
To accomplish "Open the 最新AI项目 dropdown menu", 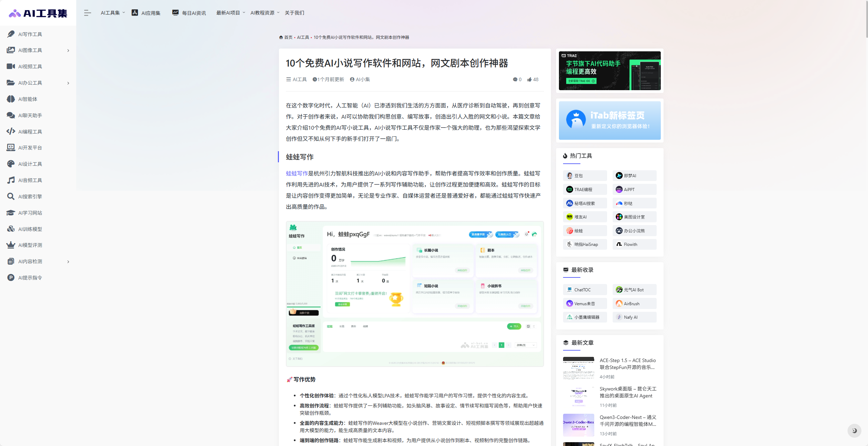I will point(230,13).
